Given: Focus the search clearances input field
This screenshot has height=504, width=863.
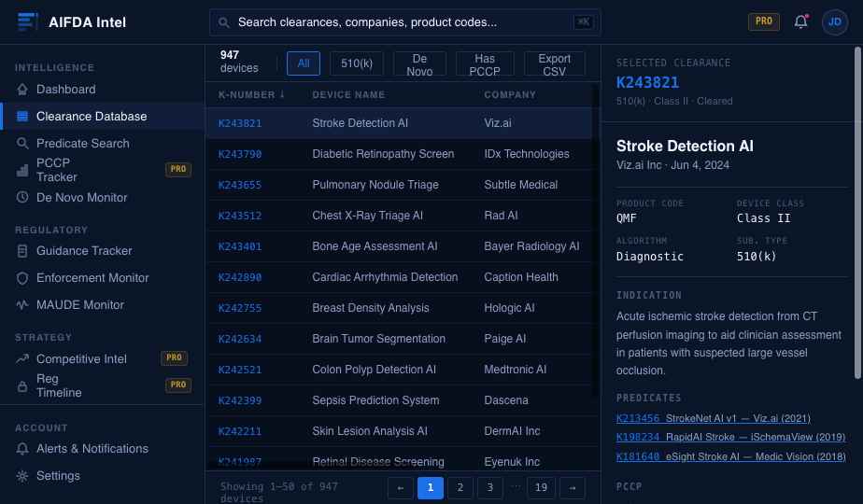Looking at the screenshot, I should click(x=404, y=22).
